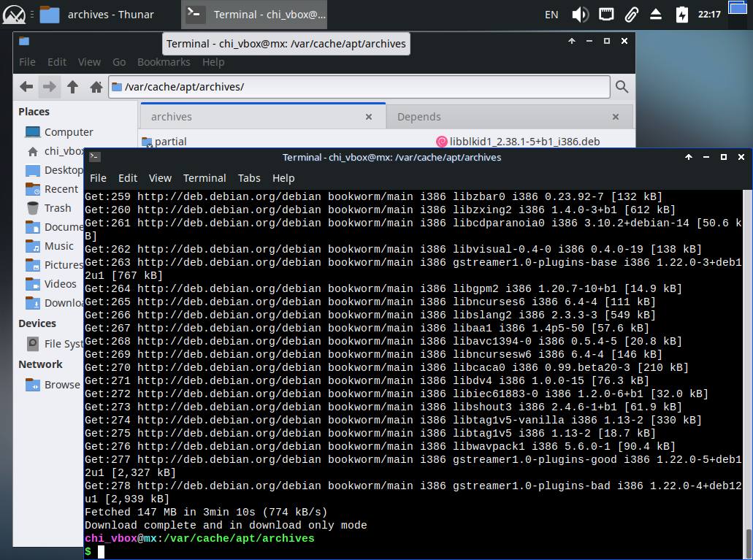Switch to Terminal taskbar button
Image resolution: width=753 pixels, height=560 pixels.
pos(256,15)
